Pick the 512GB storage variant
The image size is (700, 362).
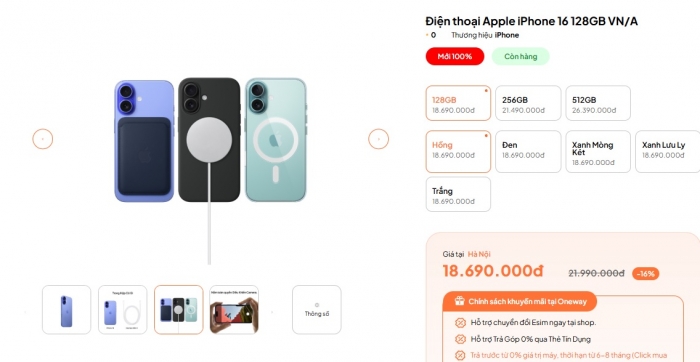598,103
